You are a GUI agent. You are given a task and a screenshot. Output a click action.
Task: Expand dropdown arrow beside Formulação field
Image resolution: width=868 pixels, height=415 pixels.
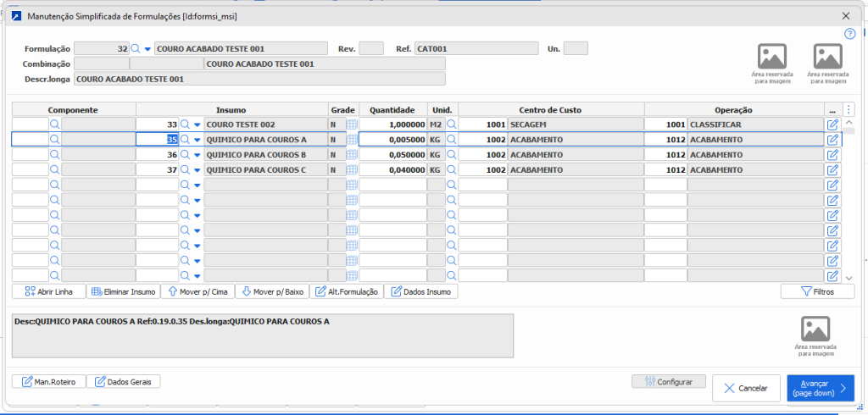(147, 49)
